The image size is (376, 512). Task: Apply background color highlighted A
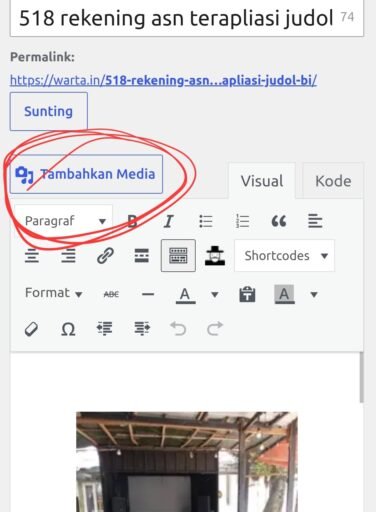click(284, 294)
